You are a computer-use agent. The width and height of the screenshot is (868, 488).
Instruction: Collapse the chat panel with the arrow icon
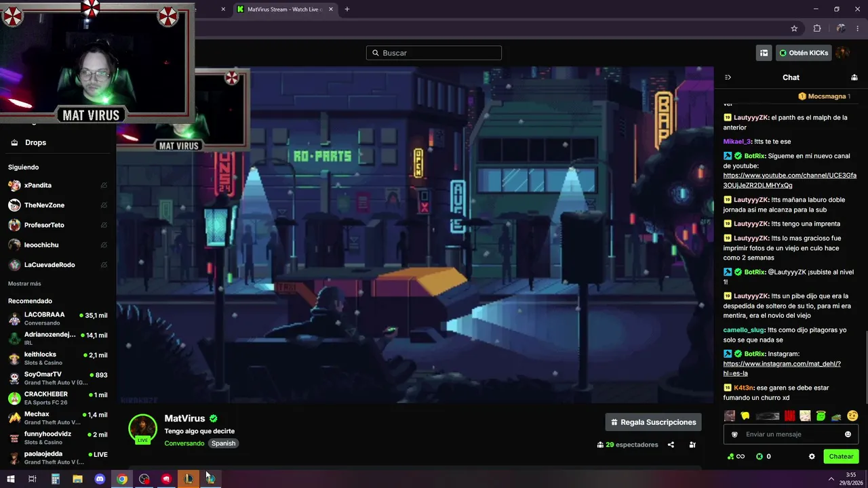point(728,77)
